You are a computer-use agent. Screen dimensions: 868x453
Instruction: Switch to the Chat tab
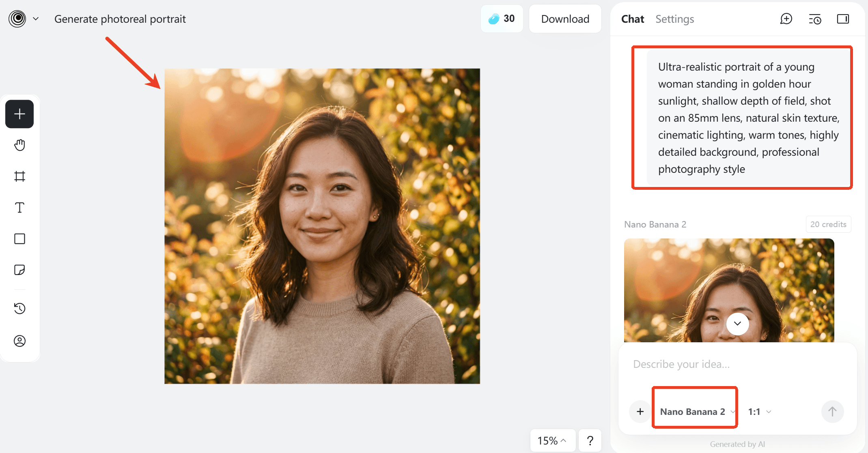coord(632,19)
